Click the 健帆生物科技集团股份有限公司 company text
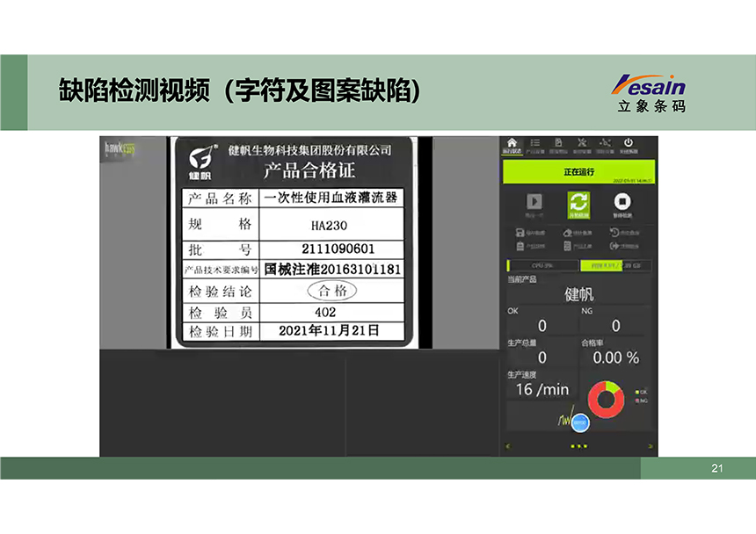Viewport: 756px width, 534px height. [x=309, y=150]
